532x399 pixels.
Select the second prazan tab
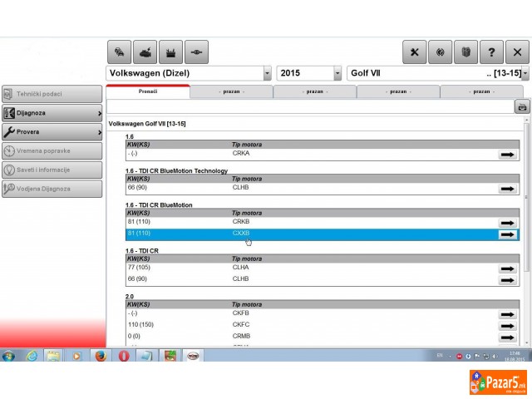coord(315,91)
